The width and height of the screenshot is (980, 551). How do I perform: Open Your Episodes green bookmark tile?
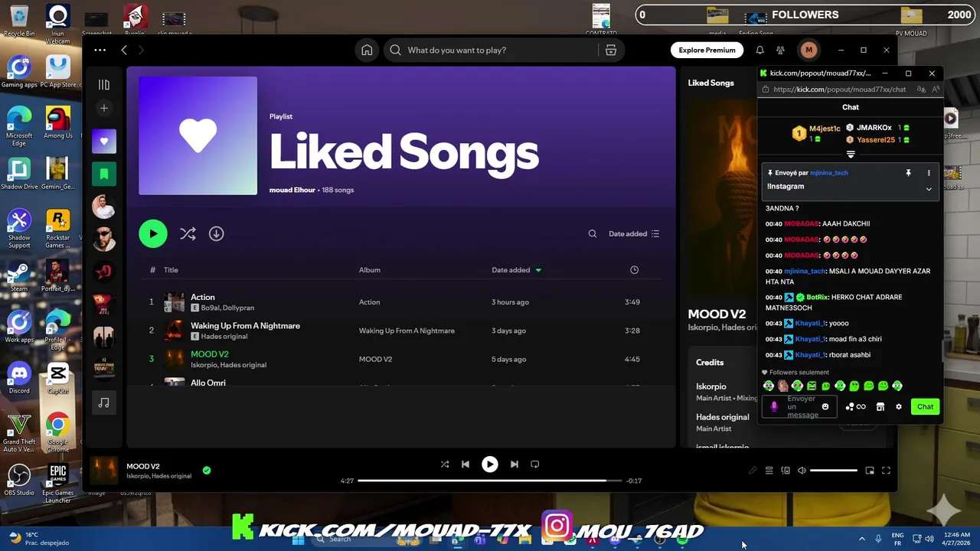pos(104,174)
